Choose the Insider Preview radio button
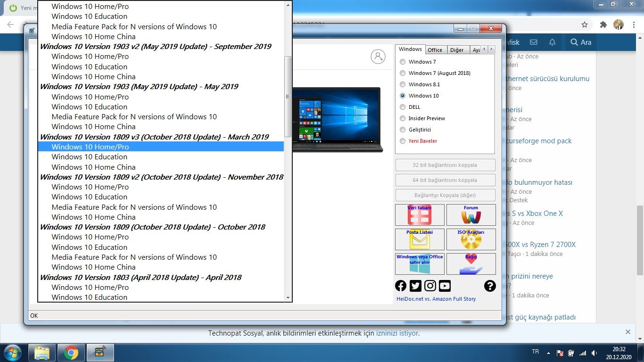This screenshot has height=362, width=644. tap(403, 118)
